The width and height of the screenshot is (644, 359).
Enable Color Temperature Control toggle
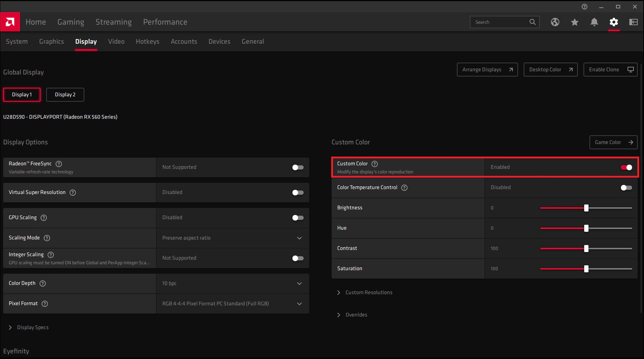(x=626, y=188)
